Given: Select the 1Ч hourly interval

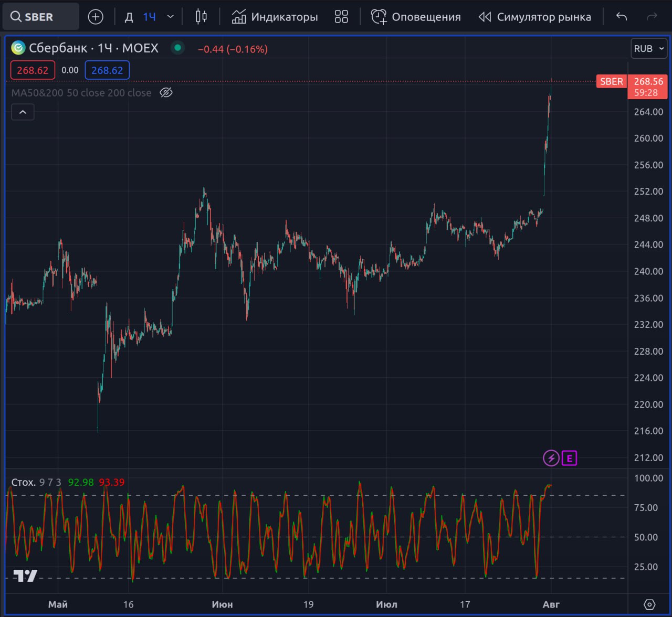Looking at the screenshot, I should pyautogui.click(x=150, y=17).
